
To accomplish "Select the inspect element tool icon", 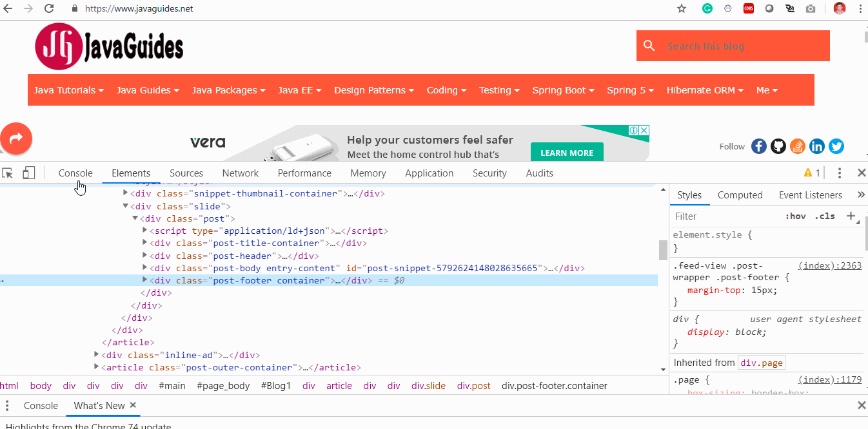I will tap(7, 173).
